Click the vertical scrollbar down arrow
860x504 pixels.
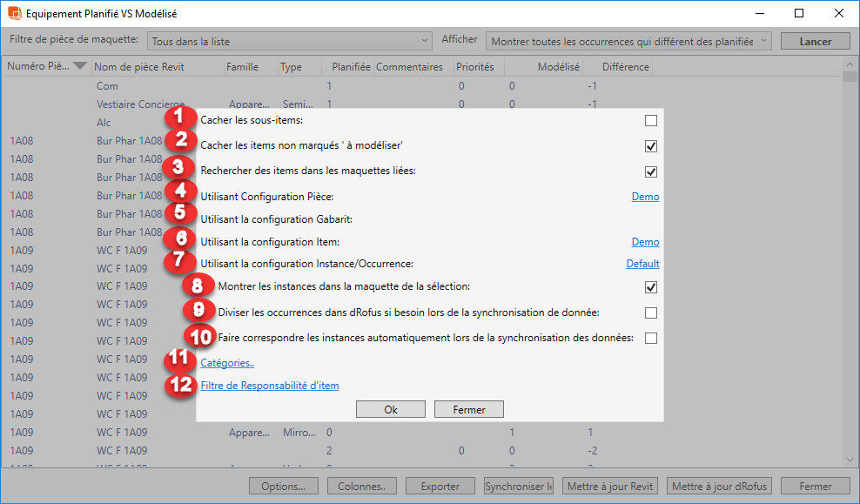(850, 460)
